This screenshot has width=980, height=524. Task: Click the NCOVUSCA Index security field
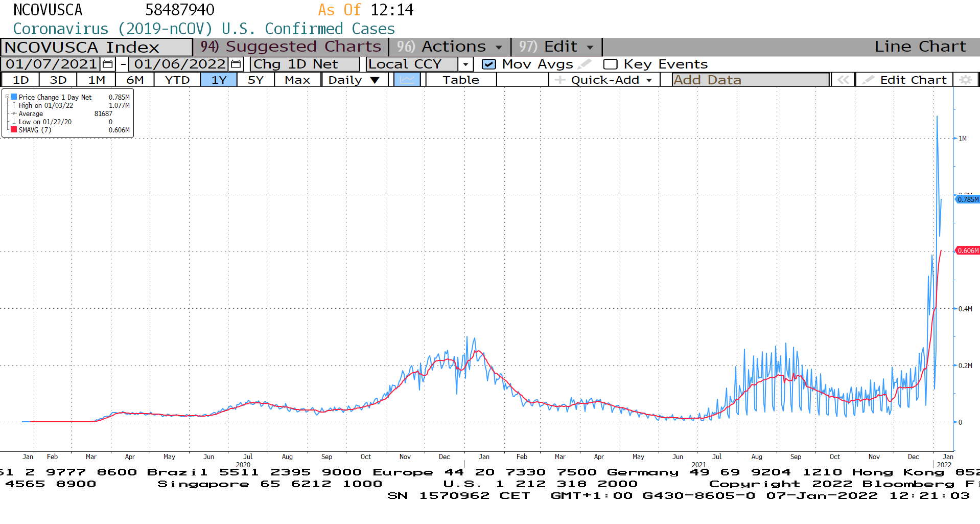(x=97, y=47)
